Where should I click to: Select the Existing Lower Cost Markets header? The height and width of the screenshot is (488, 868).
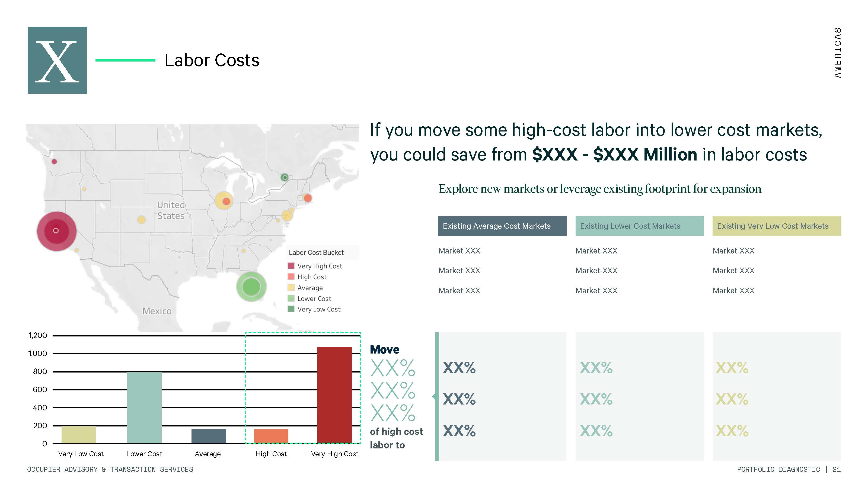pos(639,226)
